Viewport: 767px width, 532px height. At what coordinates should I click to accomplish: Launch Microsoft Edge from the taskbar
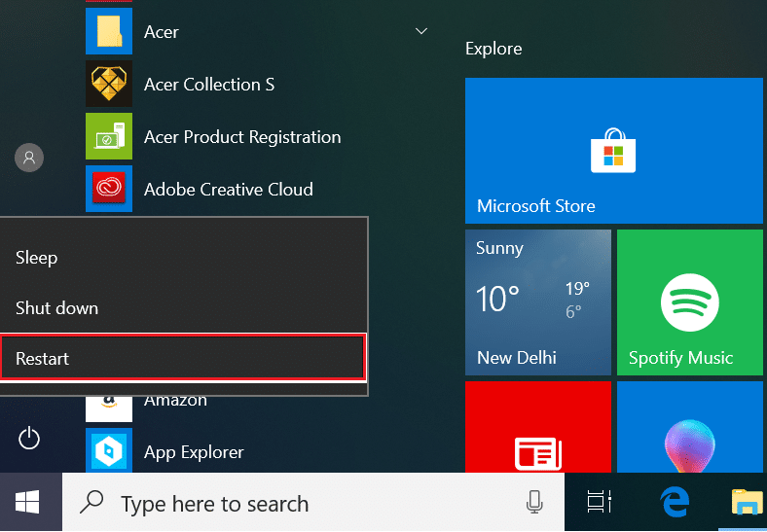[674, 503]
